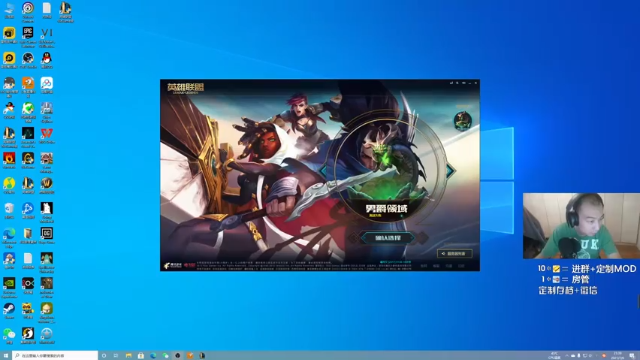Open the Steam desktop icon
640x360 pixels.
(x=9, y=309)
